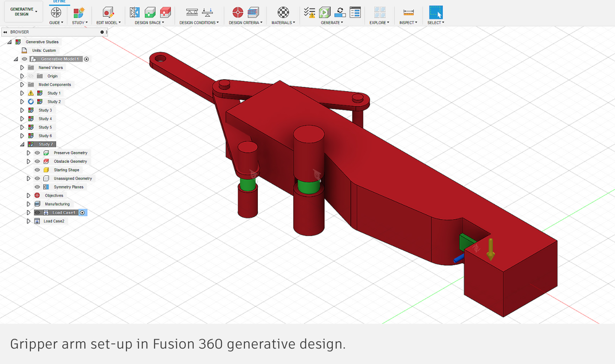Collapse the Browser panel with double arrows
Screen dimensions: 615x364
[5, 32]
